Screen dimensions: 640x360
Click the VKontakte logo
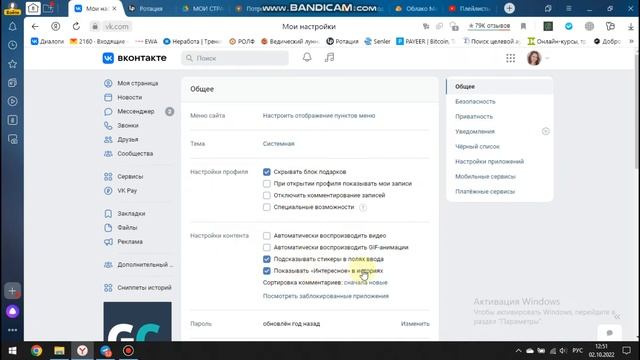pos(134,58)
